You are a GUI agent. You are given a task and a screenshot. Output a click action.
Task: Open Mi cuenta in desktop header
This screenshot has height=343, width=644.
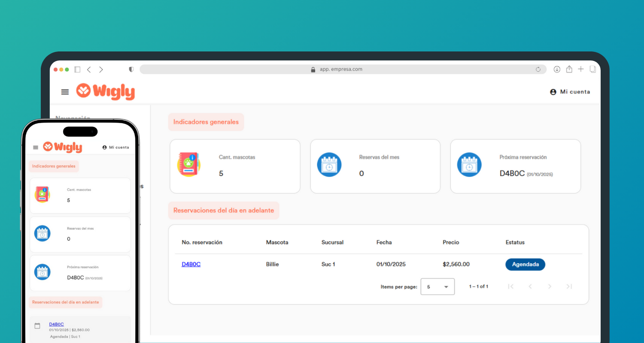570,92
